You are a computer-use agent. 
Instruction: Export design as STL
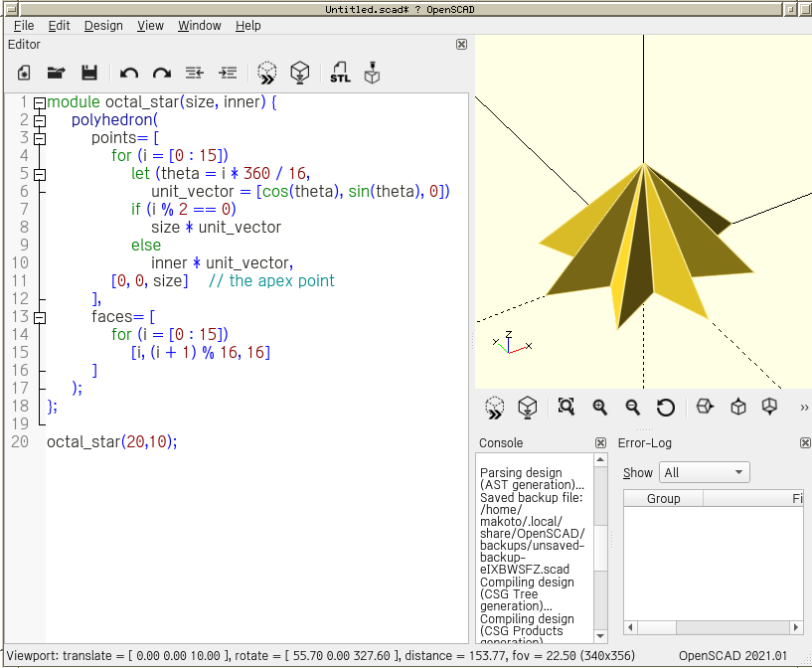coord(340,73)
